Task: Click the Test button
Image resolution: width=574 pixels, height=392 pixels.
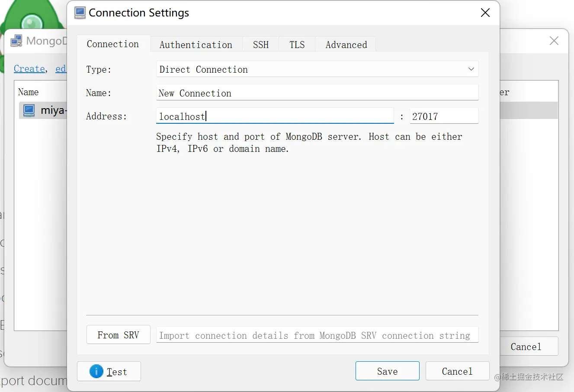Action: pyautogui.click(x=109, y=371)
